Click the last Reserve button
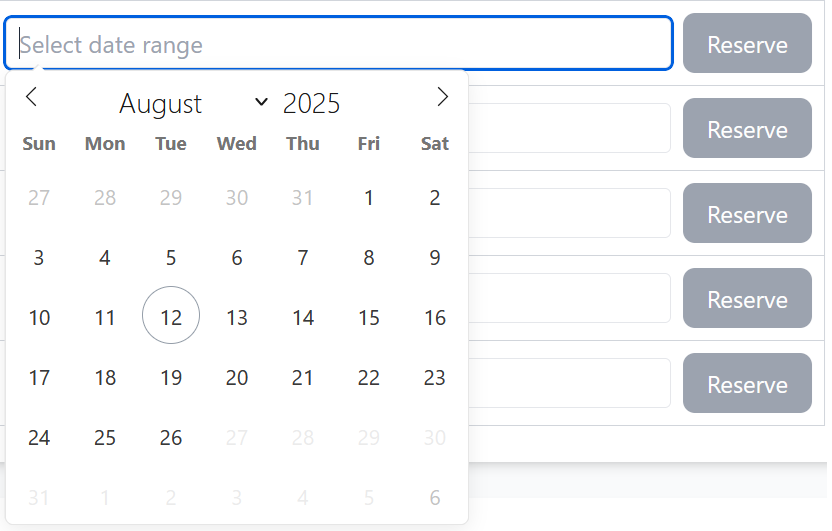Viewport: 832px width, 531px height. (747, 385)
